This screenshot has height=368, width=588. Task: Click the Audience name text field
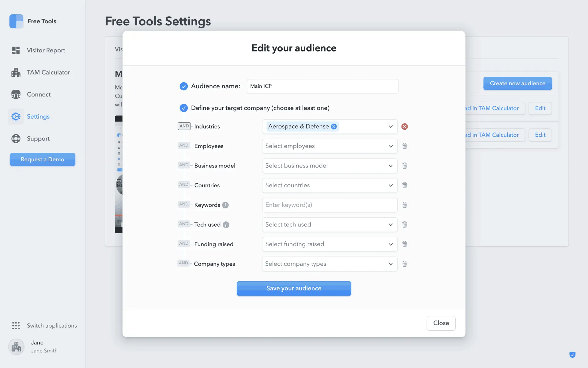coord(322,86)
